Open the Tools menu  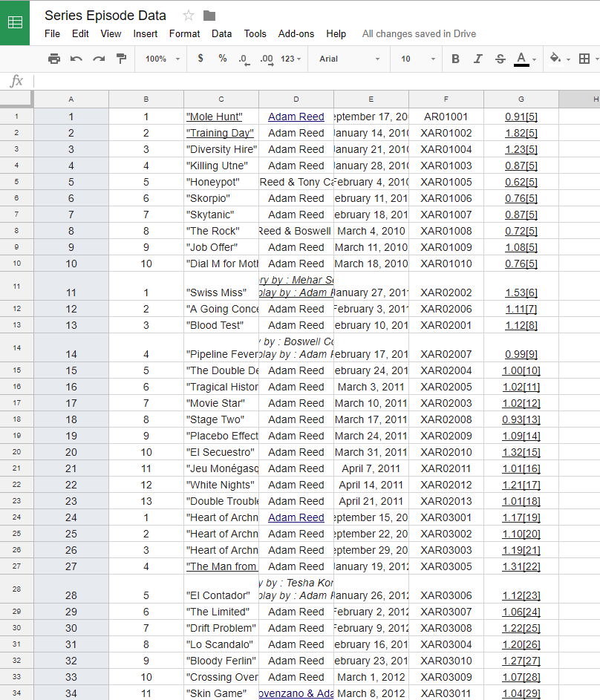click(x=255, y=34)
